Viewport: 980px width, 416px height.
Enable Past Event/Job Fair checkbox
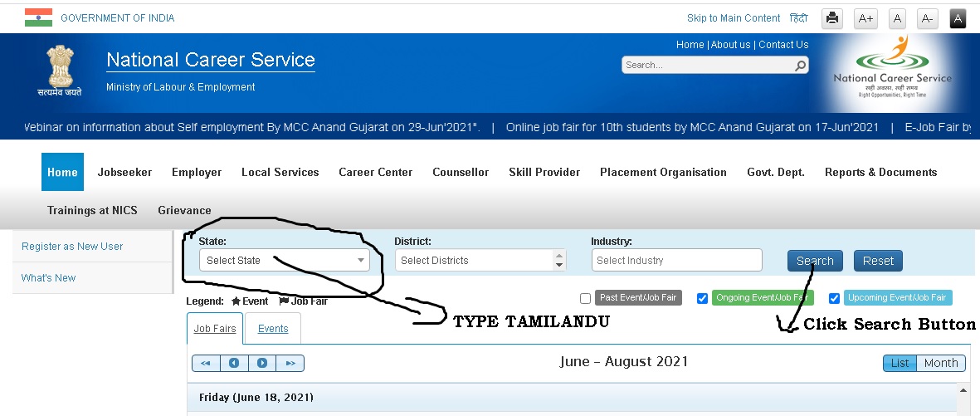click(x=585, y=298)
